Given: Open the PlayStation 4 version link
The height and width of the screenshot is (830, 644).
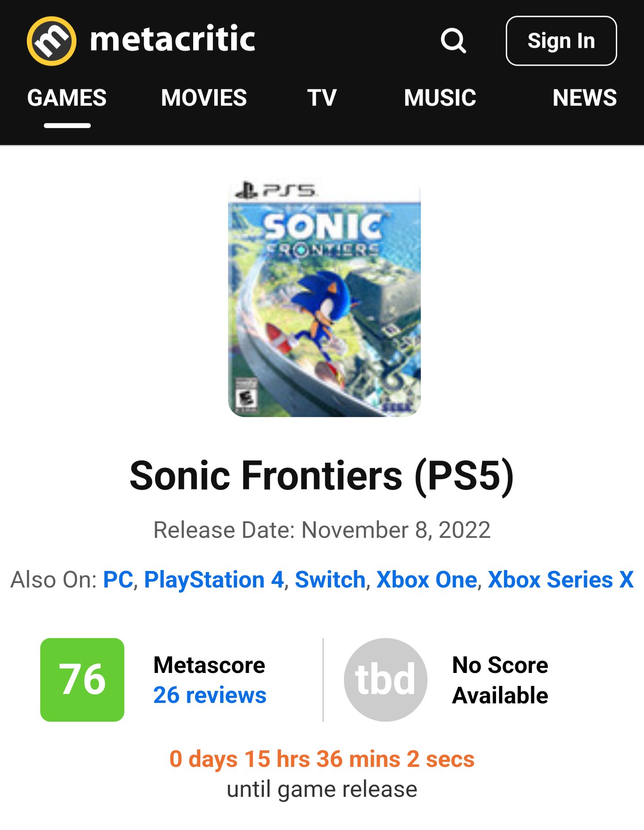Looking at the screenshot, I should click(x=214, y=579).
